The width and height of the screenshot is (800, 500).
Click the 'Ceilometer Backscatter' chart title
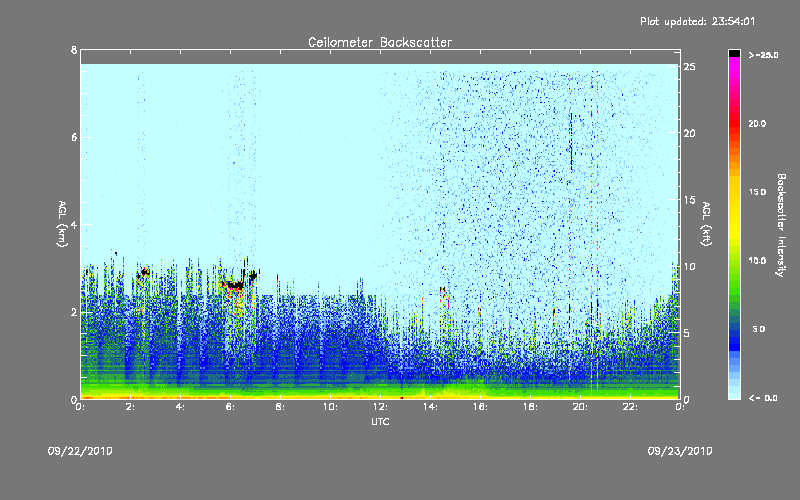[x=380, y=42]
